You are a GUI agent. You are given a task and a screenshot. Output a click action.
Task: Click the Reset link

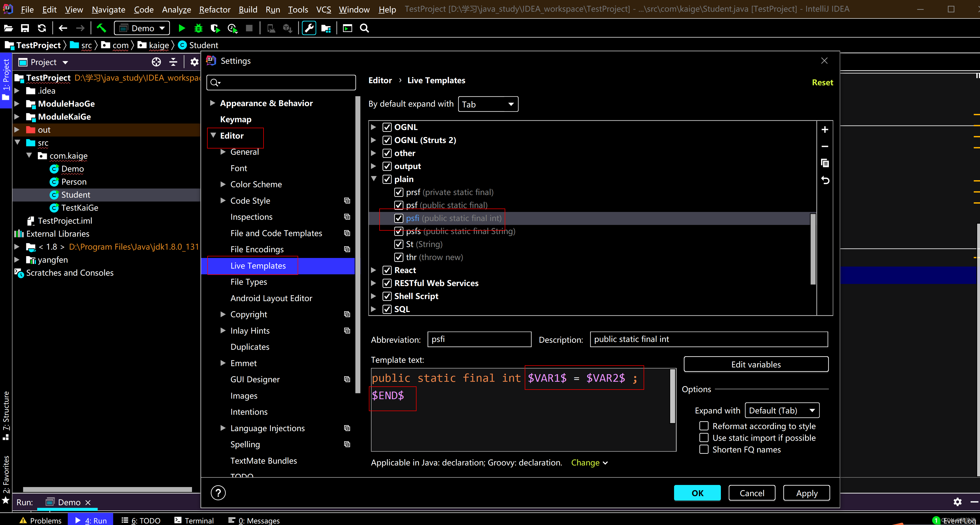[x=822, y=82]
